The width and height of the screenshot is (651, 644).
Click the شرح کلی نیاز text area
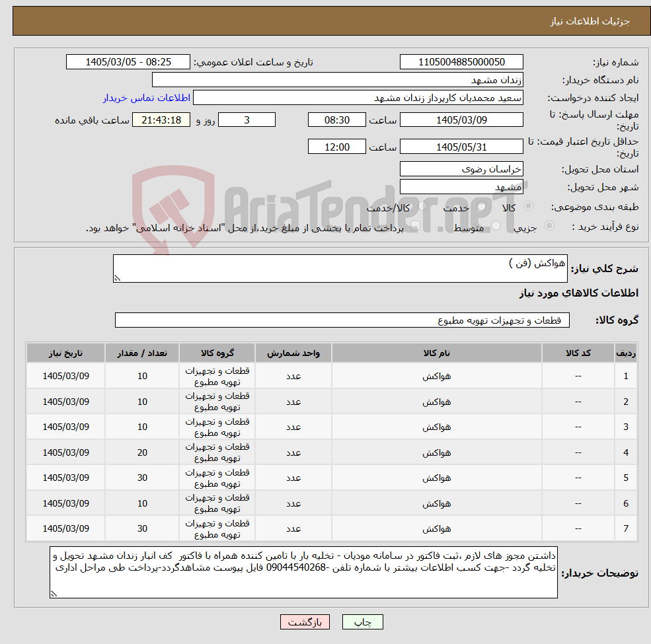pos(340,268)
